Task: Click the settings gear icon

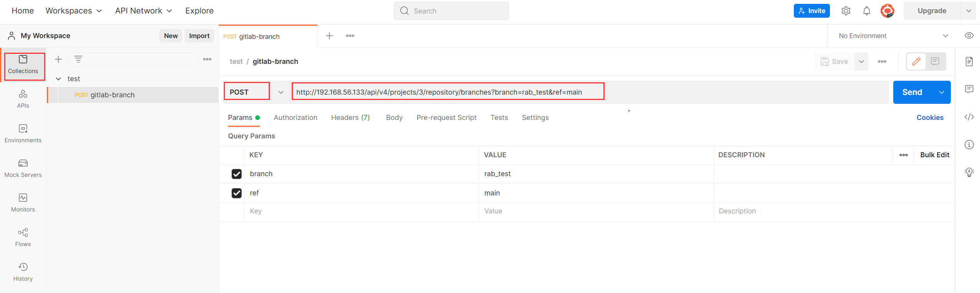Action: (846, 11)
